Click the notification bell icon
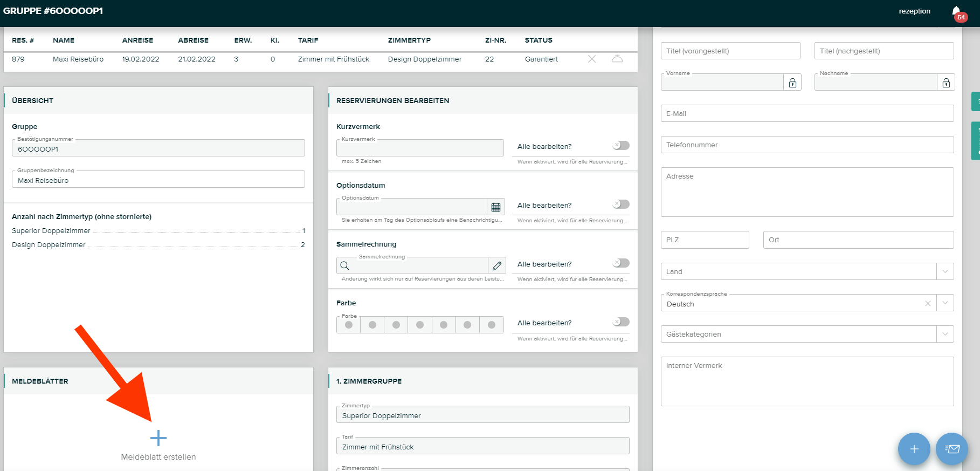The width and height of the screenshot is (980, 471). pyautogui.click(x=956, y=11)
